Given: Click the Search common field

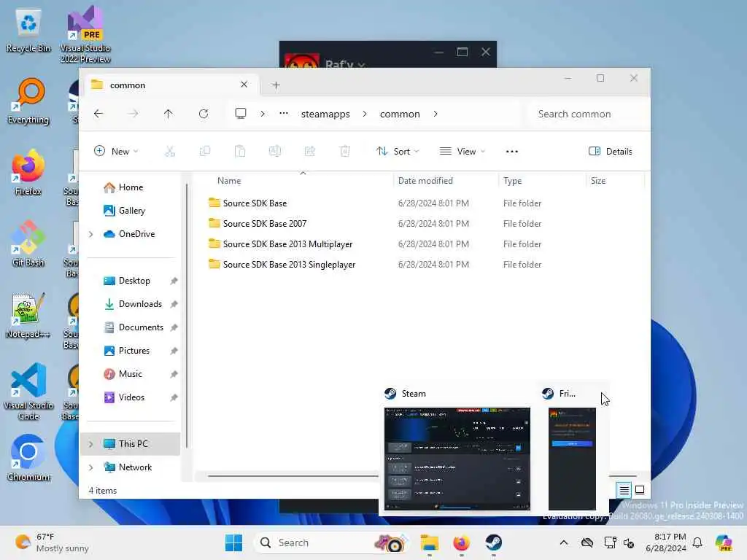Looking at the screenshot, I should (x=588, y=114).
